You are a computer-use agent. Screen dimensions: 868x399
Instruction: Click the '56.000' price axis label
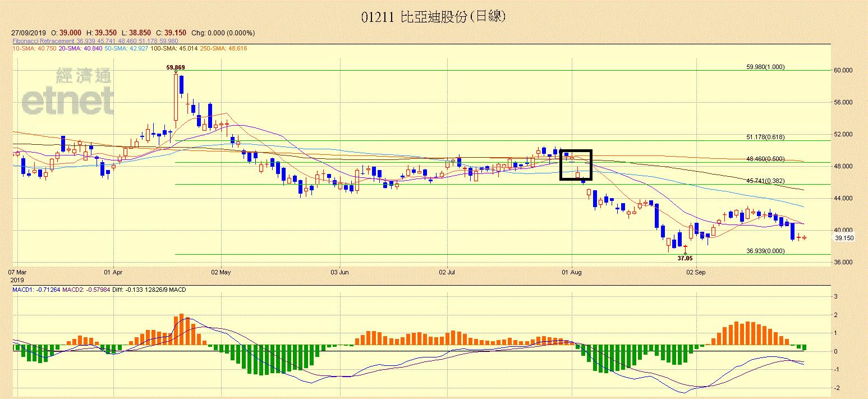843,102
